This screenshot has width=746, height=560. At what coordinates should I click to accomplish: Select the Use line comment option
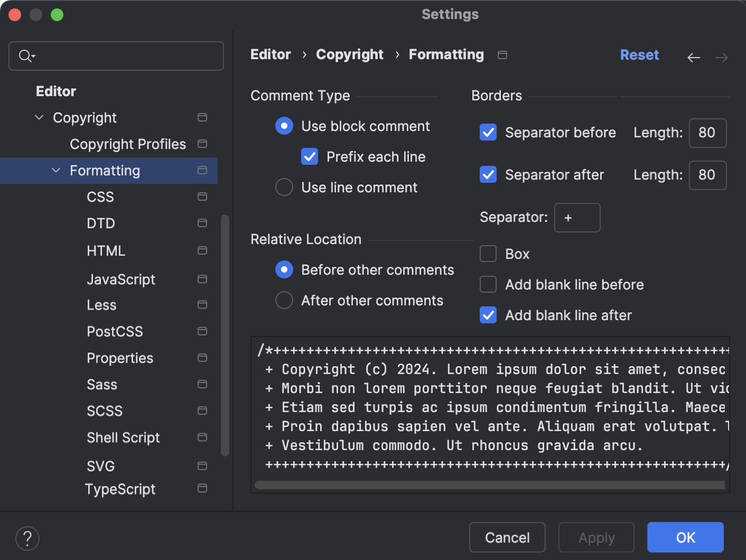[x=284, y=187]
